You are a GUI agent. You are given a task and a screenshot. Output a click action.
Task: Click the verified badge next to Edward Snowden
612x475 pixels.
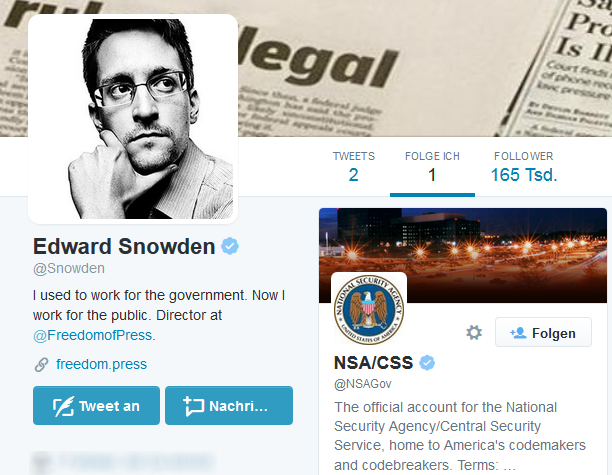tap(230, 246)
